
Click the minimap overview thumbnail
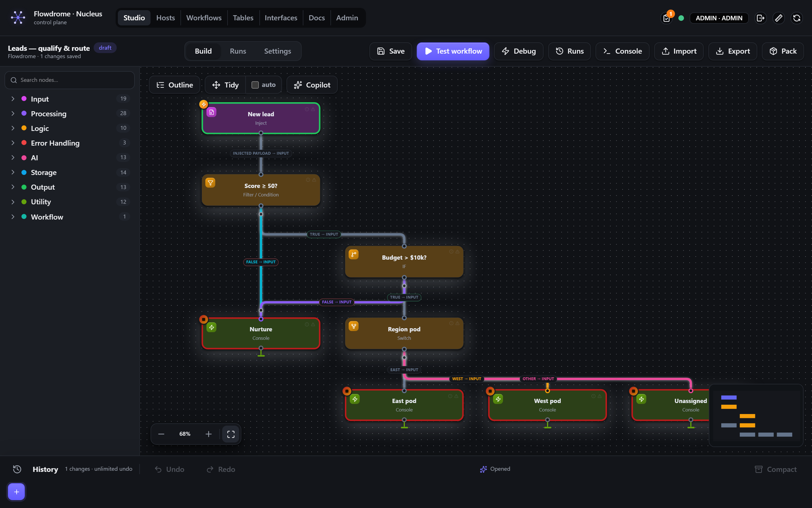756,416
